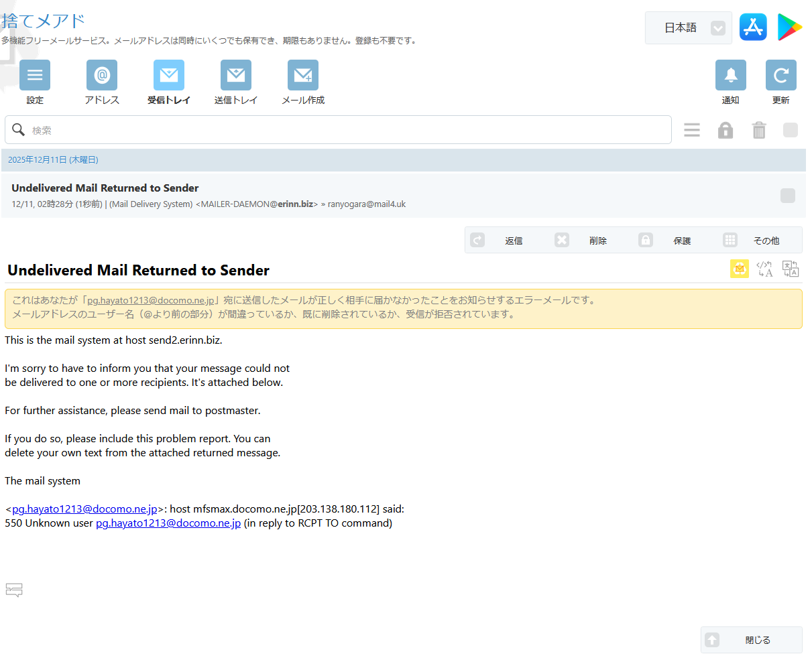Open the App Store download icon
Image resolution: width=812 pixels, height=666 pixels.
pyautogui.click(x=753, y=27)
